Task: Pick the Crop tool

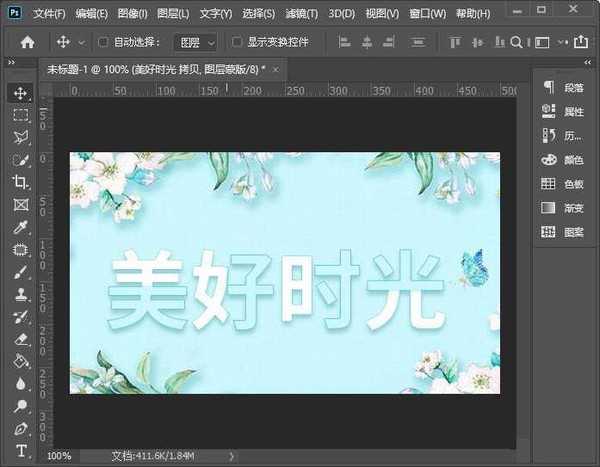Action: pos(20,182)
